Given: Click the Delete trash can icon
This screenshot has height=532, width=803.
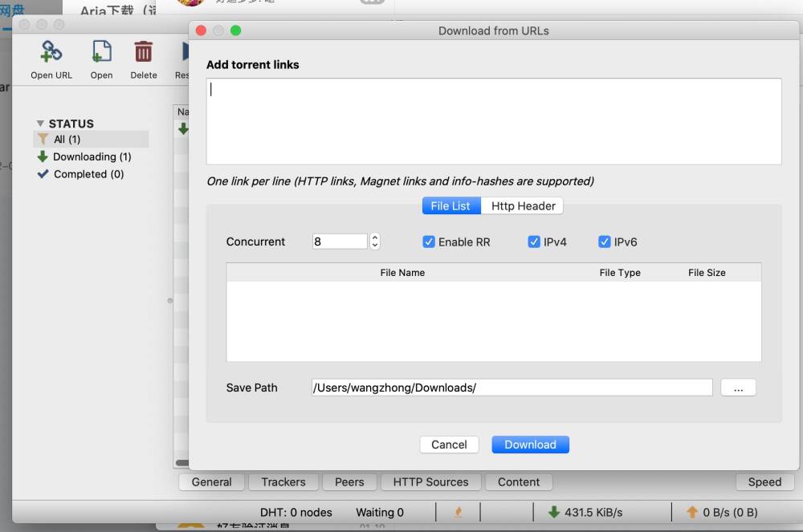Looking at the screenshot, I should coord(144,52).
